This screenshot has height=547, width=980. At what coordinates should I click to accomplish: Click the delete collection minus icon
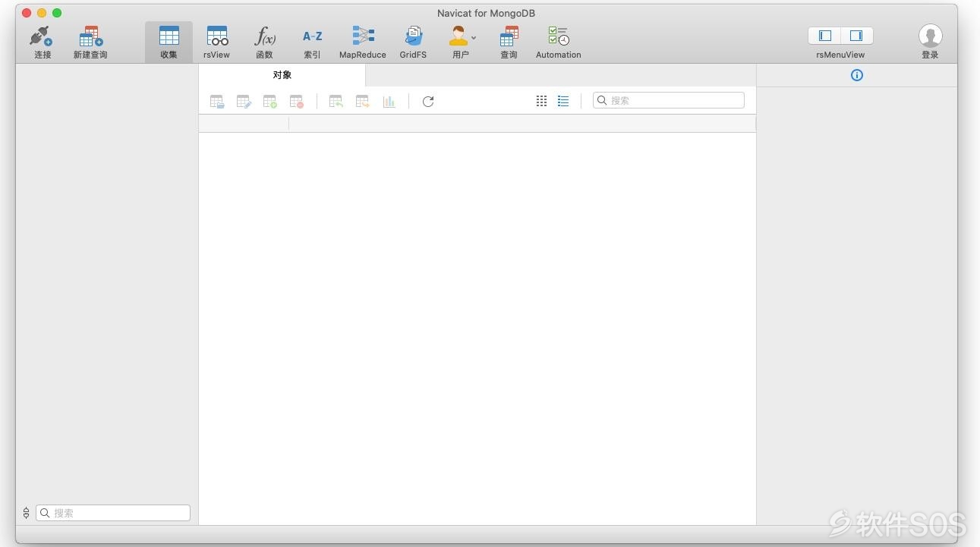coord(296,101)
